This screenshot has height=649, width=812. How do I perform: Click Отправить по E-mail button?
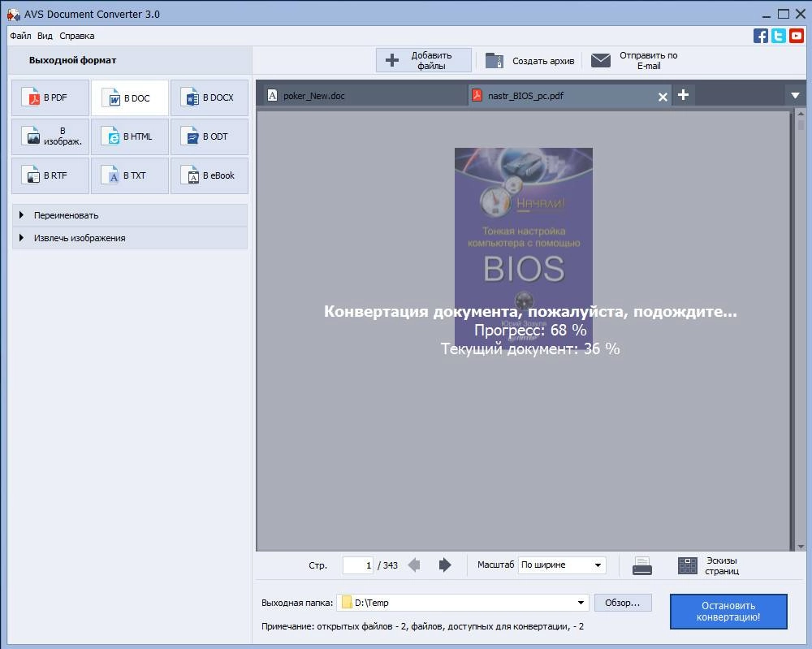634,61
